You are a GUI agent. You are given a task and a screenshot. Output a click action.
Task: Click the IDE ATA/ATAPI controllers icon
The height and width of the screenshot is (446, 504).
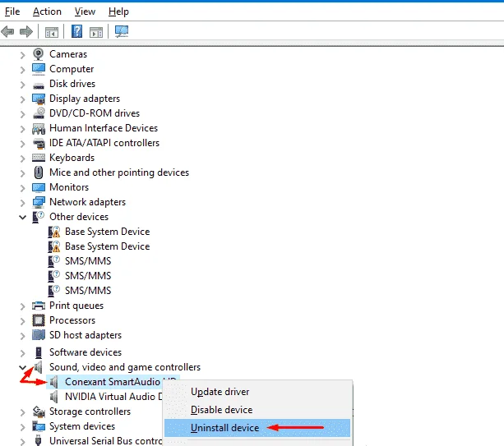(39, 143)
